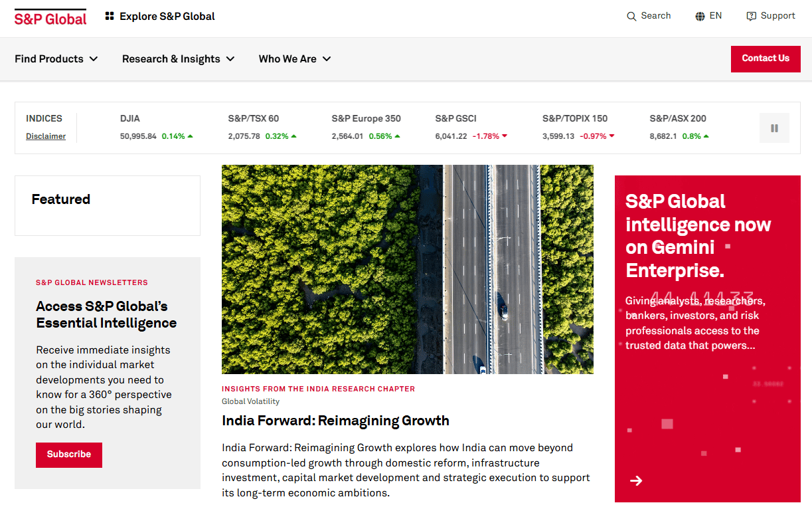Open the indices Disclaimer link
The height and width of the screenshot is (509, 812).
point(46,136)
